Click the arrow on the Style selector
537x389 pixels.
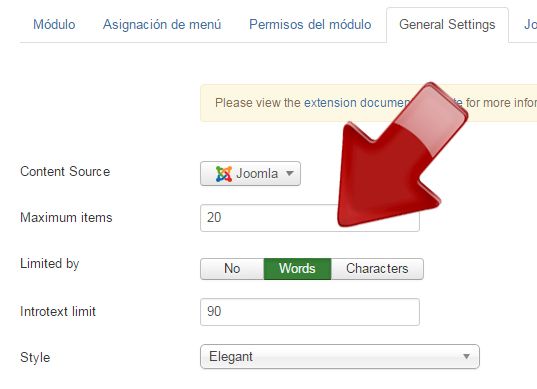(x=466, y=356)
